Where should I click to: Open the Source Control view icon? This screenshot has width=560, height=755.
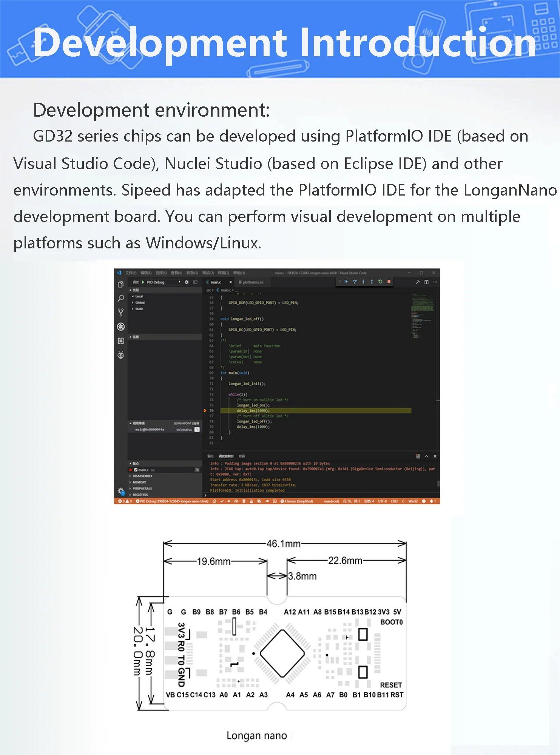121,312
